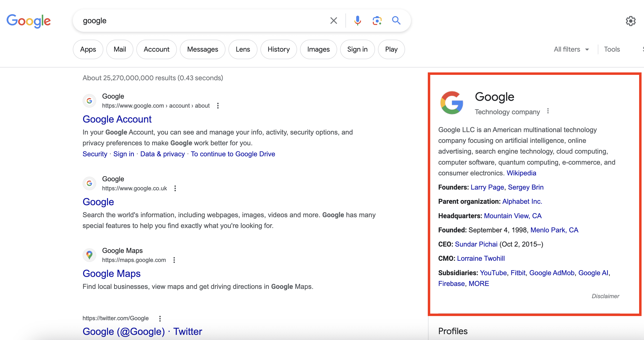Click the three-dot menu next to Google Twitter
This screenshot has height=340, width=644.
click(160, 318)
